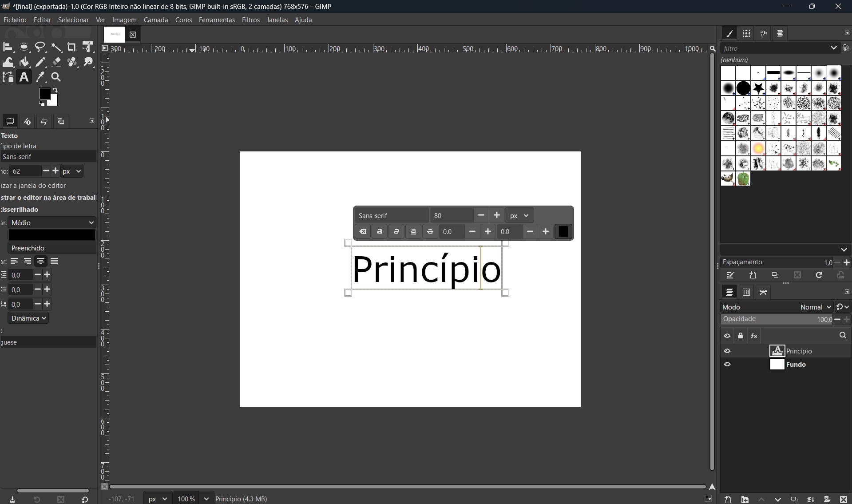The width and height of the screenshot is (852, 504).
Task: Activate the Fuzzy Select magic wand
Action: pos(56,47)
